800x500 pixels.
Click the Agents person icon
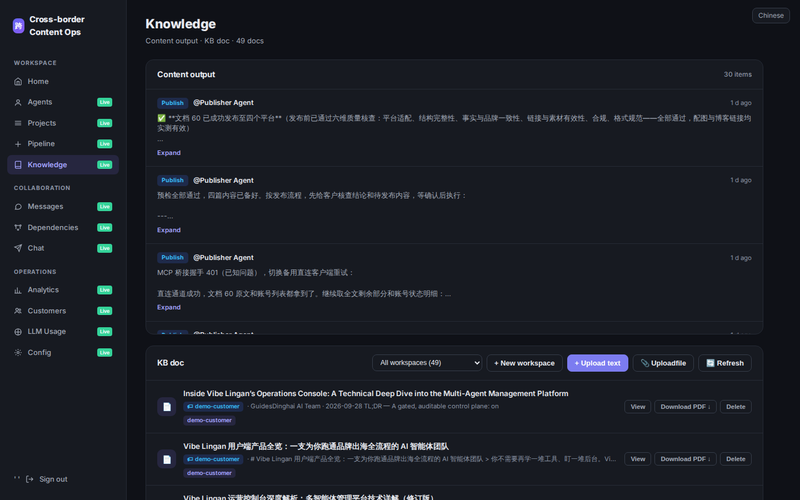tap(18, 103)
